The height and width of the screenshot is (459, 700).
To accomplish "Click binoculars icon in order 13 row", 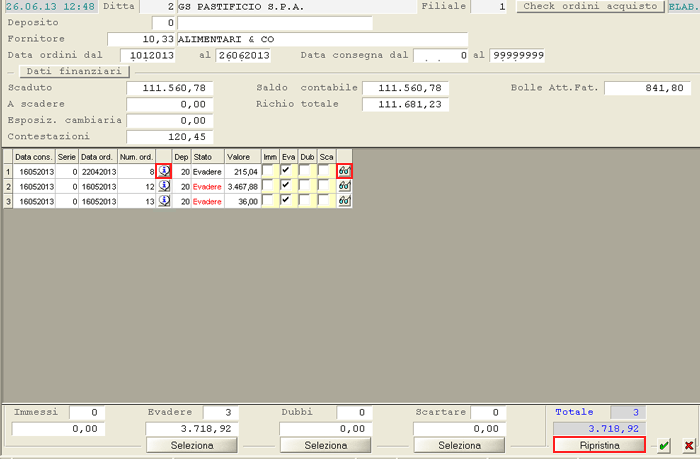I will pos(344,201).
